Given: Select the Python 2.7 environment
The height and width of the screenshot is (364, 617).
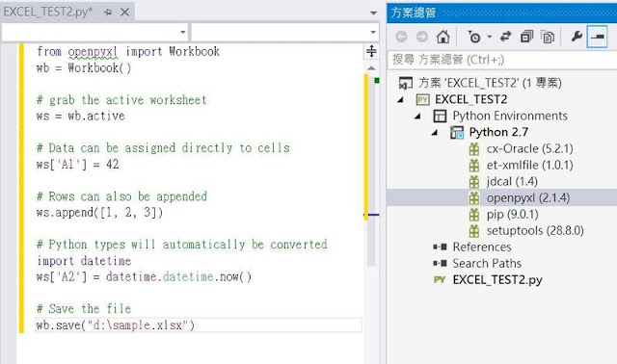Looking at the screenshot, I should [498, 133].
